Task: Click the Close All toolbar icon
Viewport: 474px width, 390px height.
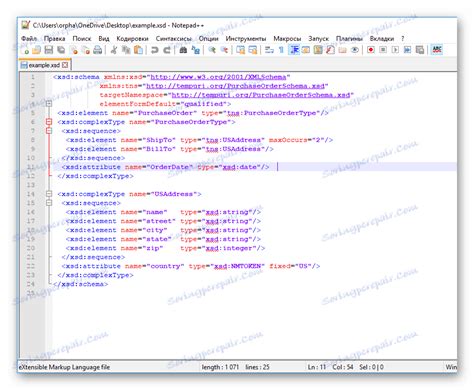Action: tap(86, 50)
